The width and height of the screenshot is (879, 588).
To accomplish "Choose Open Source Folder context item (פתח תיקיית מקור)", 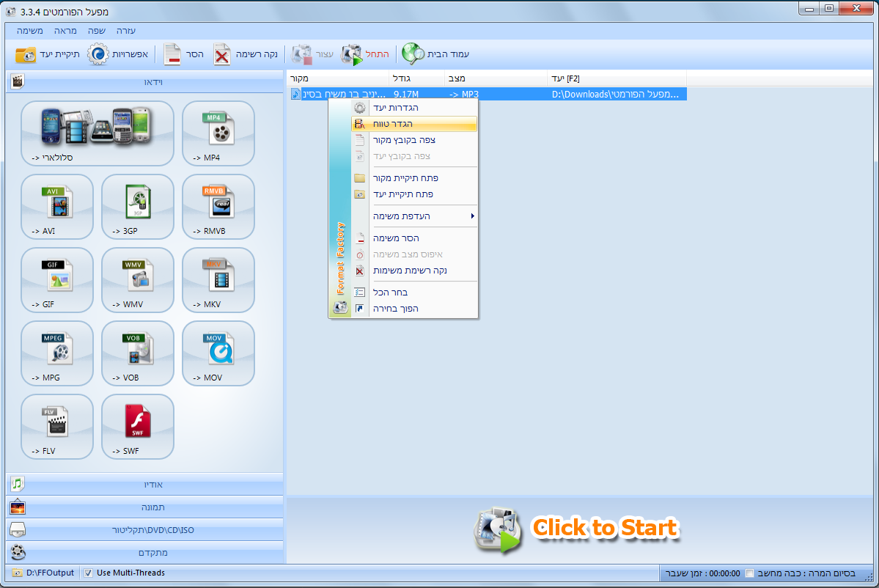I will 414,178.
